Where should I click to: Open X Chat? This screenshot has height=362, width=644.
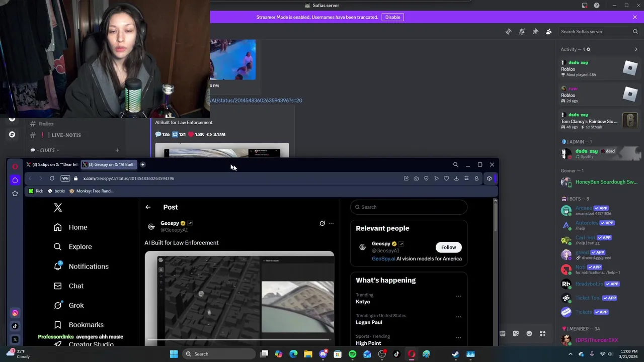point(69,286)
